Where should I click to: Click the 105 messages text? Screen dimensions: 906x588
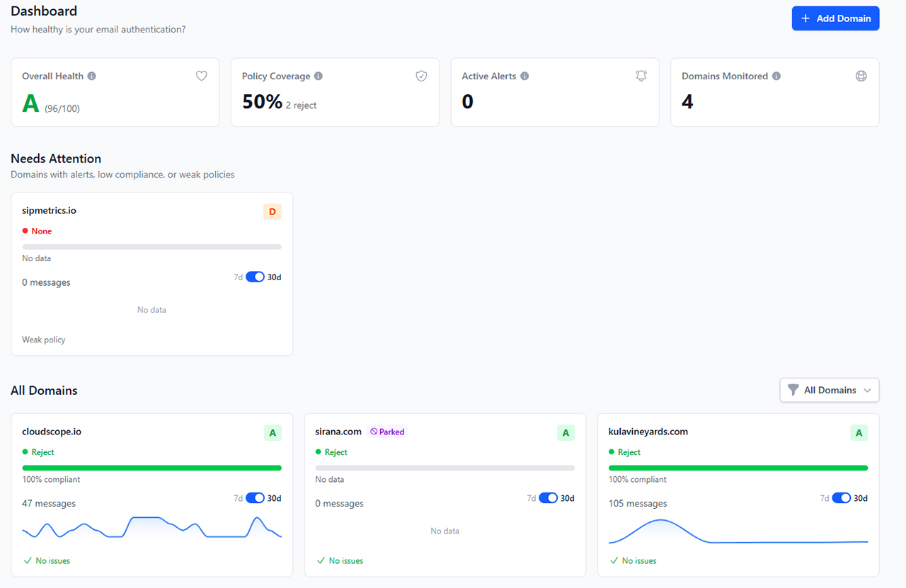coord(638,504)
